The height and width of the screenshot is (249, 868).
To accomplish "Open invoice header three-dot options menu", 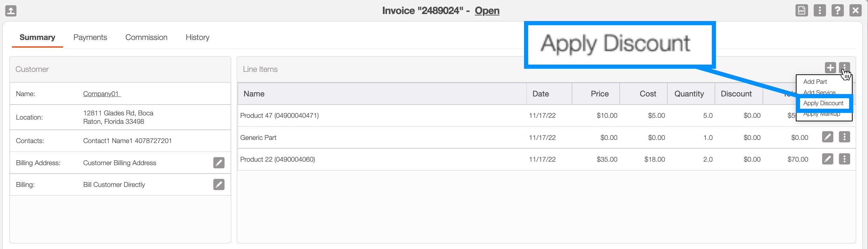I will [820, 11].
